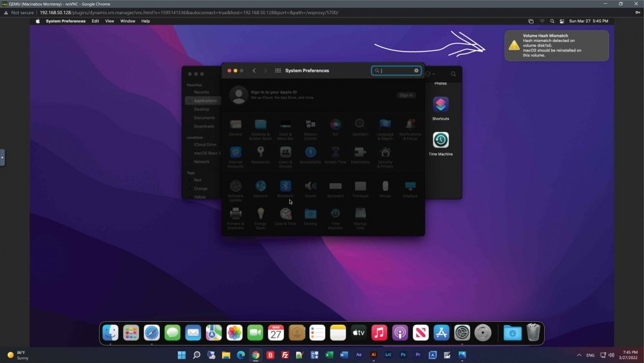
Task: Select Desktop in Finder sidebar
Action: click(201, 110)
